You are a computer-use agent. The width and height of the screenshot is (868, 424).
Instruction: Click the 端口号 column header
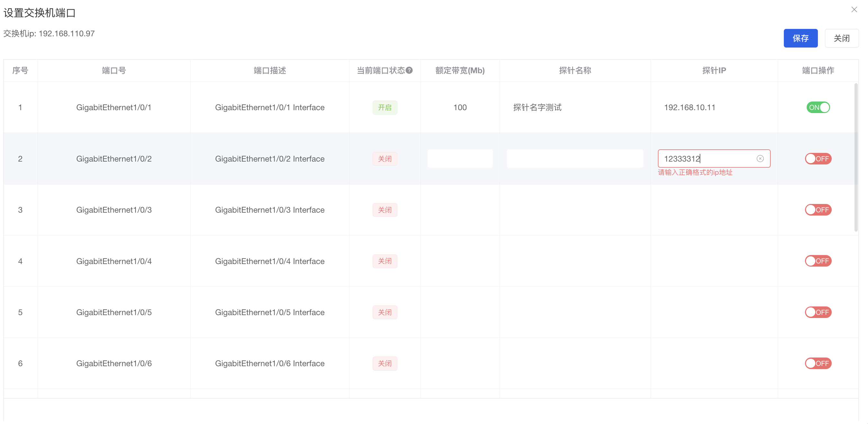click(x=114, y=70)
